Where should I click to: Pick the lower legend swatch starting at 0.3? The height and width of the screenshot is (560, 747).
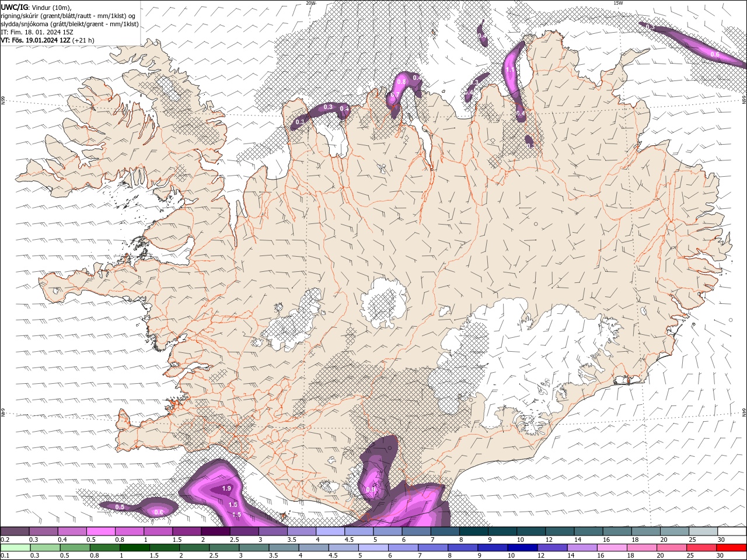tap(45, 548)
